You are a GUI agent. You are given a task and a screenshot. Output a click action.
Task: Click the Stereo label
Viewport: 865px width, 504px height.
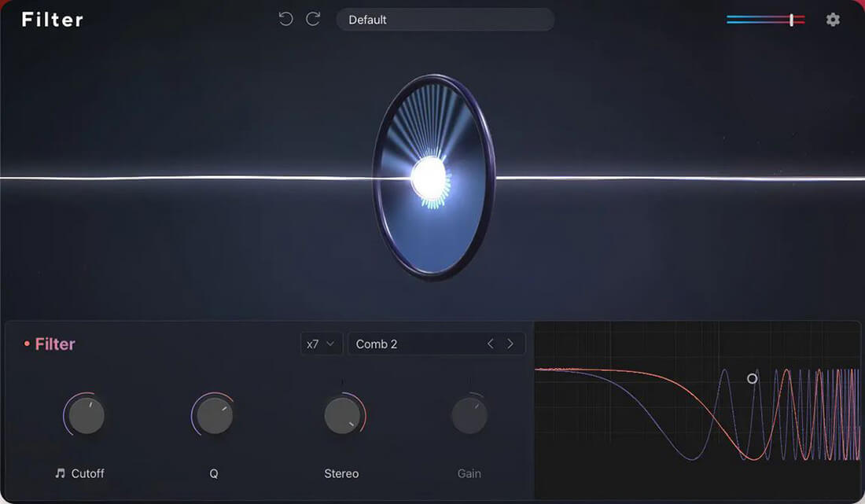tap(341, 473)
